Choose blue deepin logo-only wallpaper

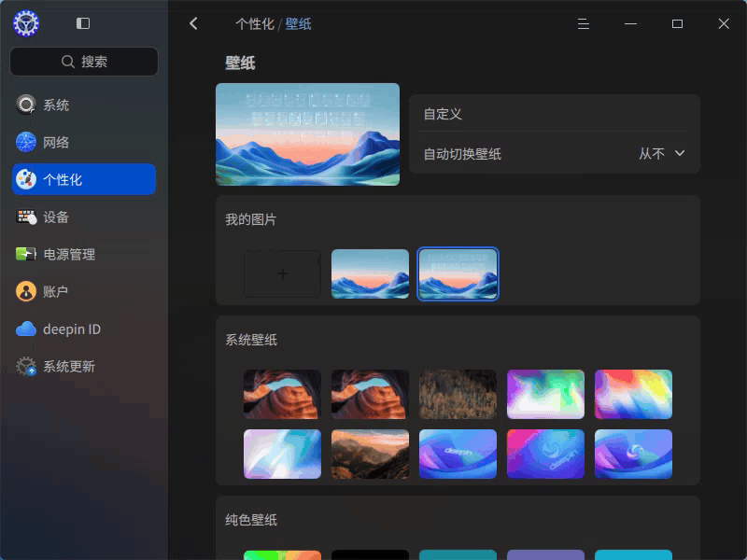pyautogui.click(x=633, y=454)
